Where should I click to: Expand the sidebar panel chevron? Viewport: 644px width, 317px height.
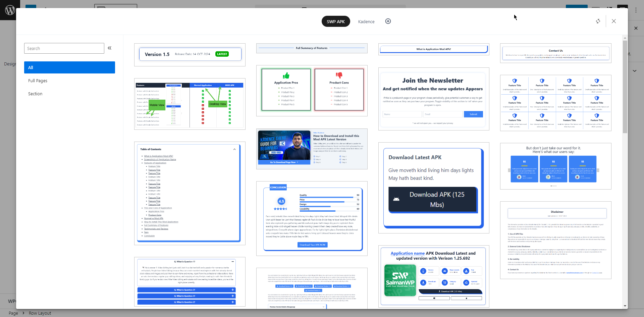[x=635, y=71]
